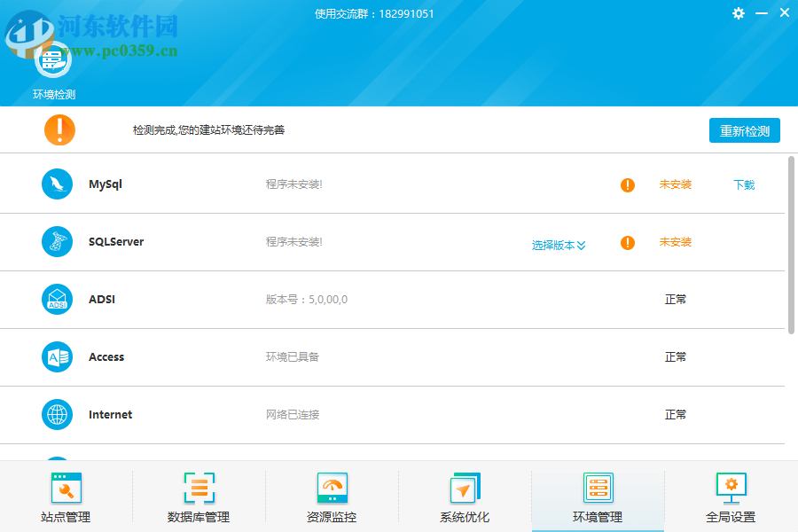Screen dimensions: 798x532
Task: Open the 全局设置 tab
Action: click(731, 497)
